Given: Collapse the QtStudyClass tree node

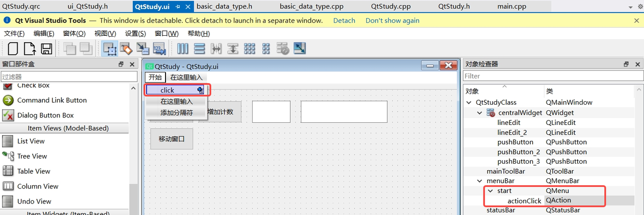Looking at the screenshot, I should click(470, 103).
